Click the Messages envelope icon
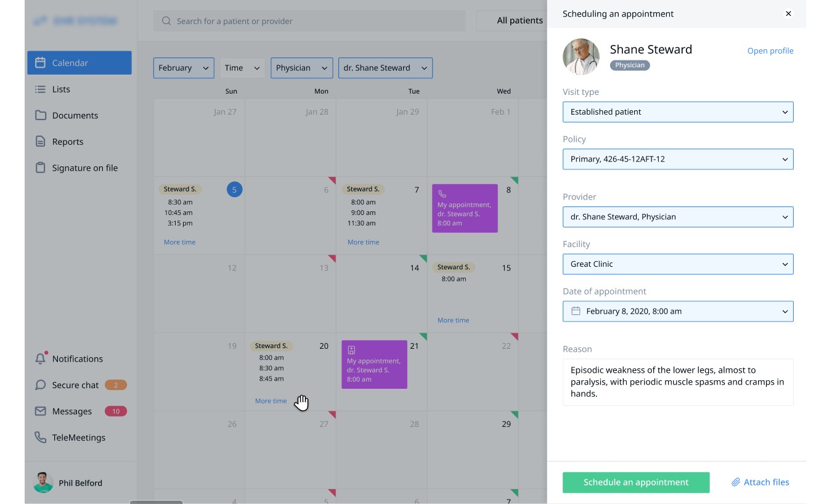 41,411
